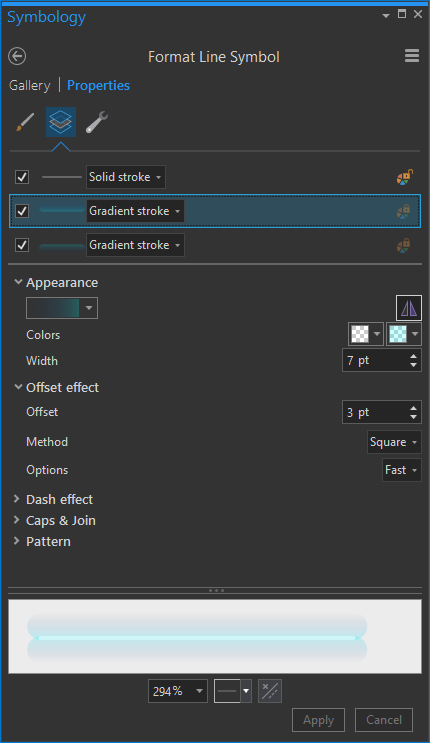Viewport: 430px width, 743px height.
Task: Toggle the selected Gradient stroke layer checkbox
Action: [22, 211]
